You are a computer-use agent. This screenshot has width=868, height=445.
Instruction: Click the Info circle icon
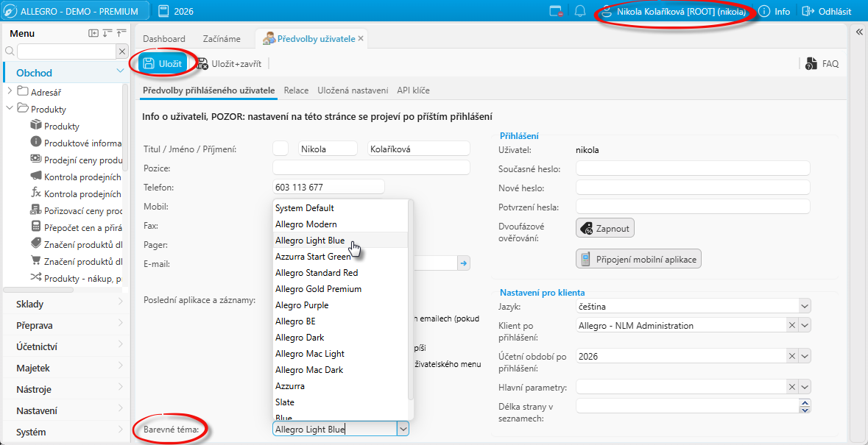click(x=764, y=11)
